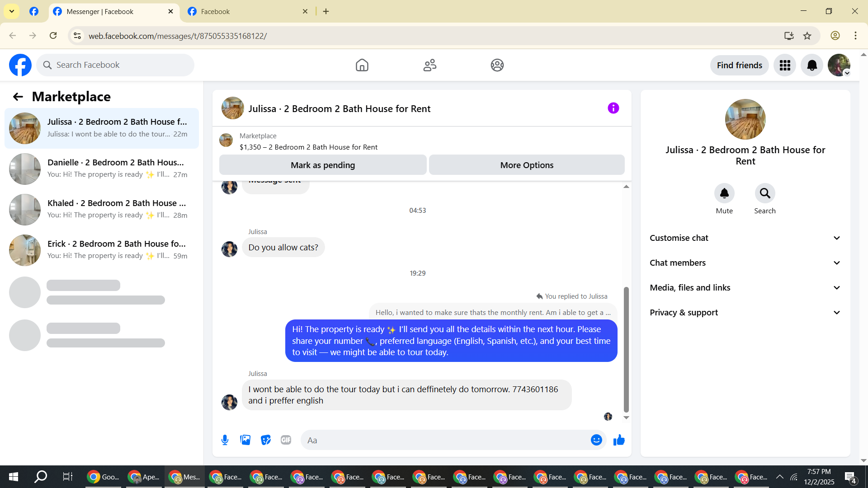The width and height of the screenshot is (868, 488).
Task: Click Mark as pending button
Action: click(323, 165)
